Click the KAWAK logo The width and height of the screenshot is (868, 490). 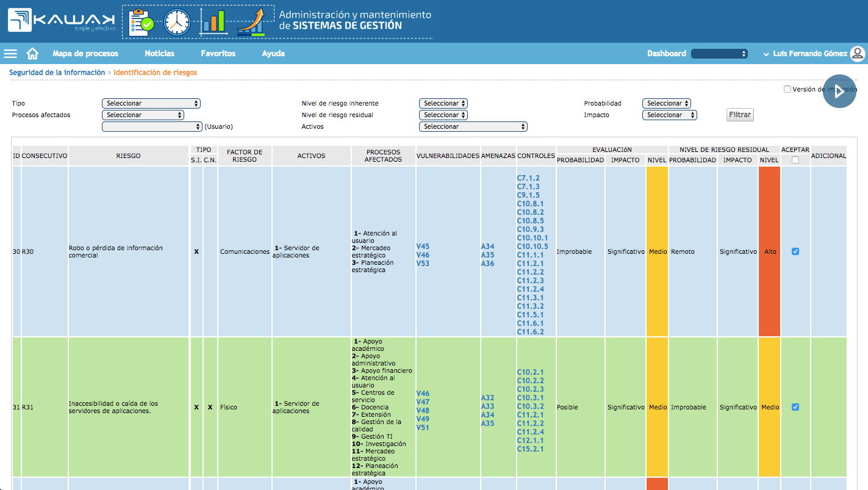[62, 20]
